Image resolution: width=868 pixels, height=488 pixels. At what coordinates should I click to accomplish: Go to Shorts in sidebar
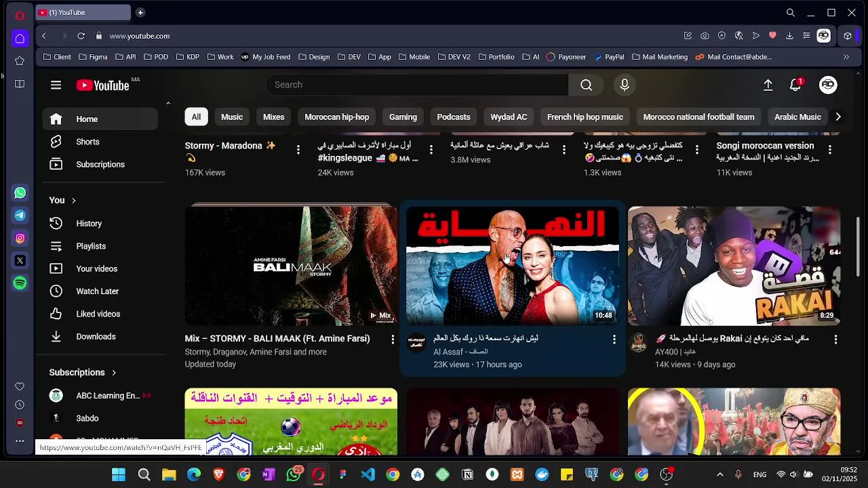point(100,142)
